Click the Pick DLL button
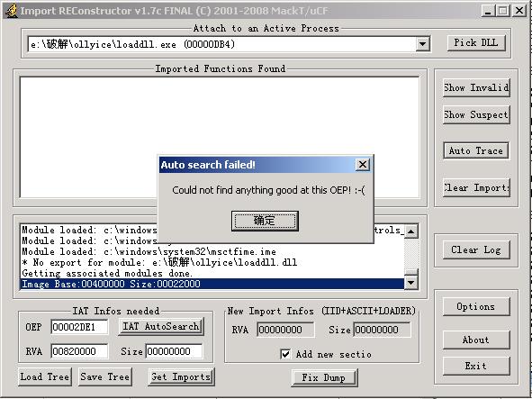The height and width of the screenshot is (399, 532). click(476, 43)
